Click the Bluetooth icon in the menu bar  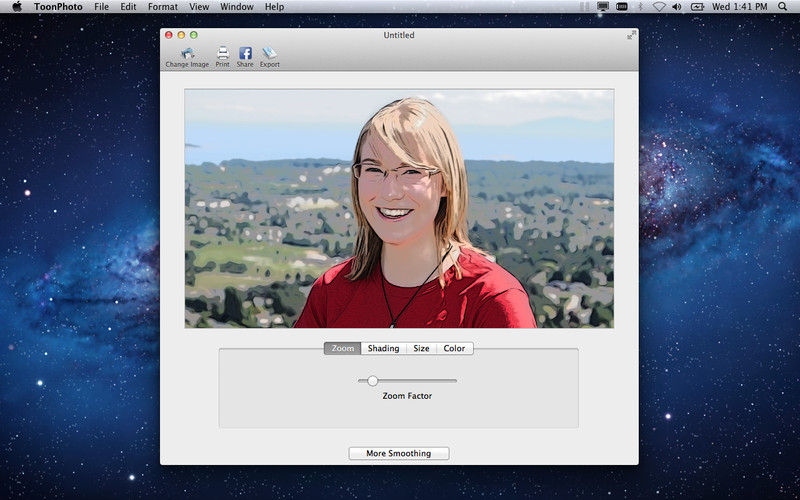(x=640, y=7)
